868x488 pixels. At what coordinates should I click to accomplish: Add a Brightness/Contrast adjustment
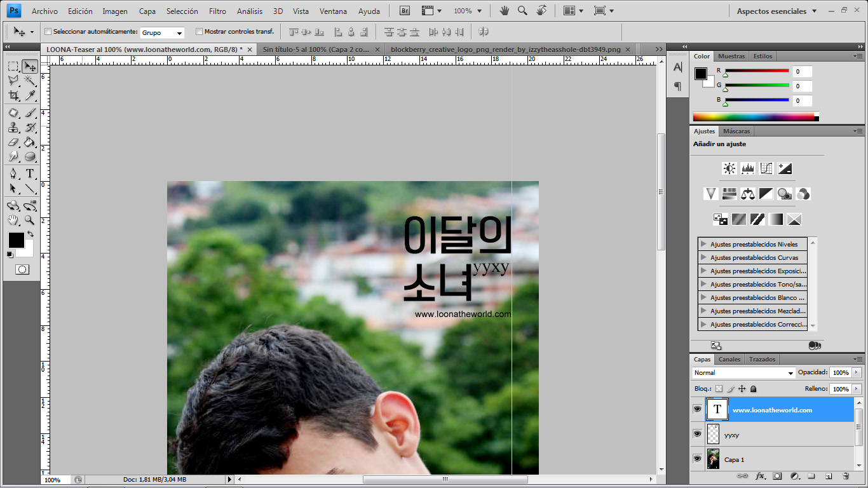(x=729, y=168)
